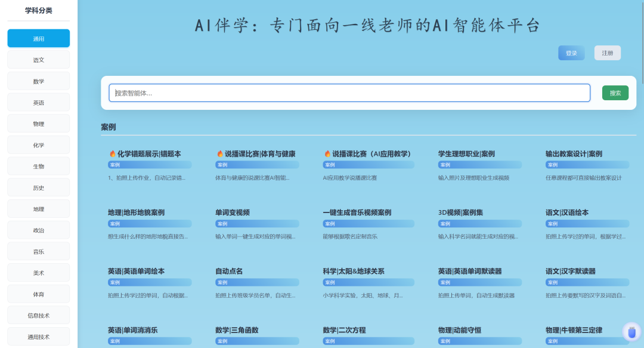Open the 地理|地形地貌案例 card
644x348 pixels.
tap(137, 213)
